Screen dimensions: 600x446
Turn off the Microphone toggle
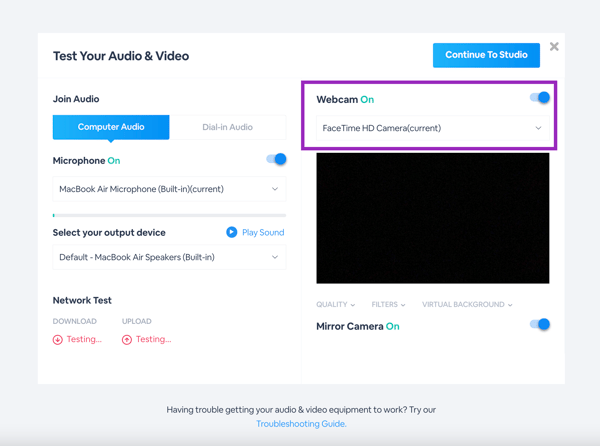(276, 159)
